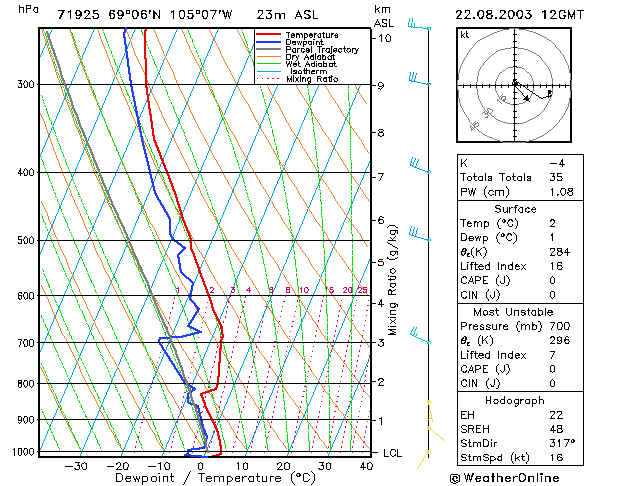Click the 'Pressure (mb)' row label
The width and height of the screenshot is (629, 486).
[501, 326]
